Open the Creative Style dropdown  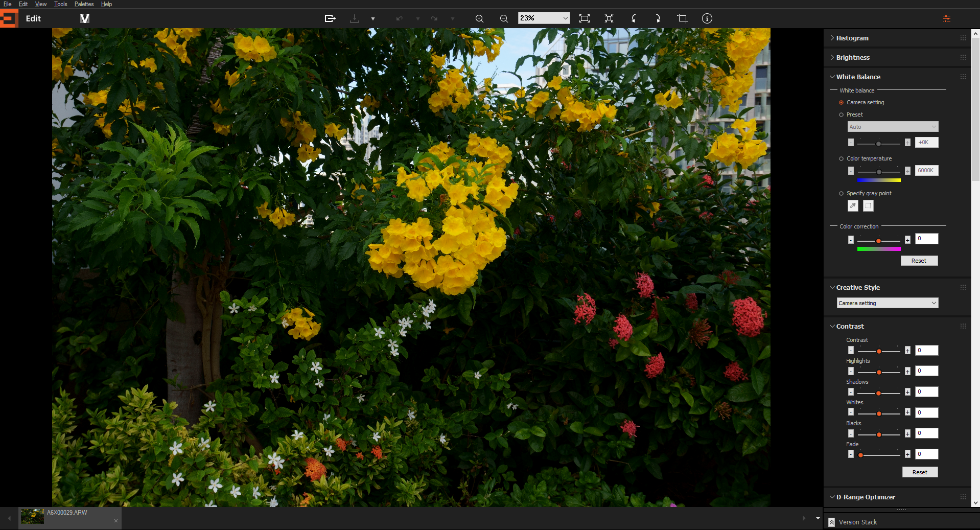click(887, 303)
